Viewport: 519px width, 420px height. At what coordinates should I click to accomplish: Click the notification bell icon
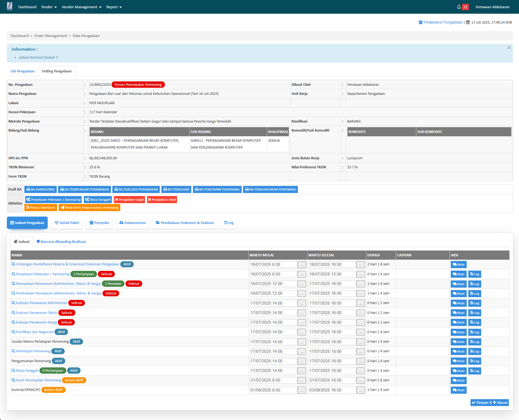click(x=459, y=7)
